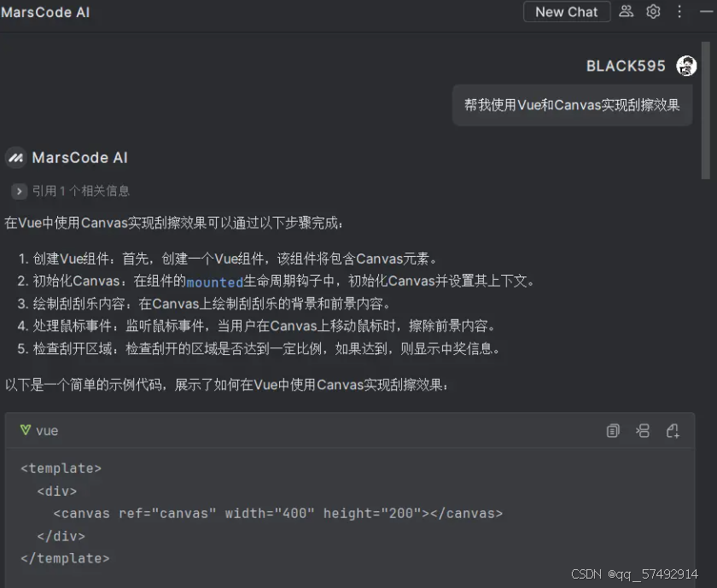This screenshot has height=588, width=717.
Task: Expand the 引用 1 个相关信息 section
Action: [19, 191]
